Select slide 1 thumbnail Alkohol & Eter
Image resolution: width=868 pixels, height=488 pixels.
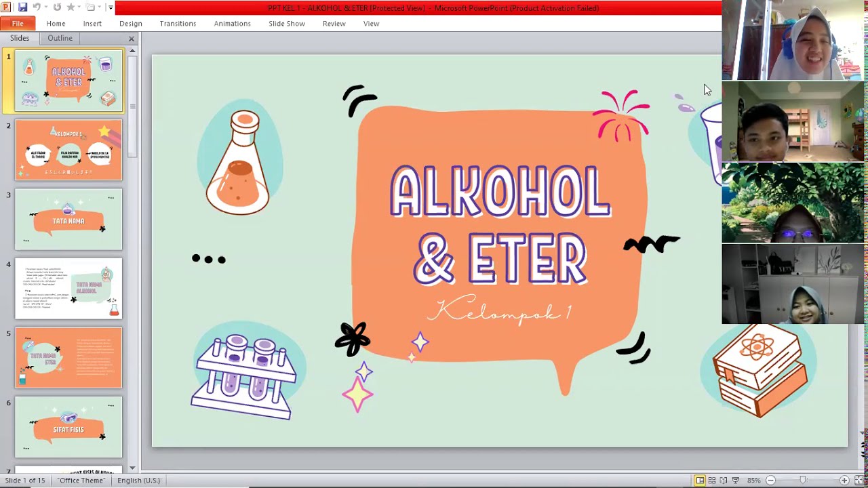[x=68, y=81]
